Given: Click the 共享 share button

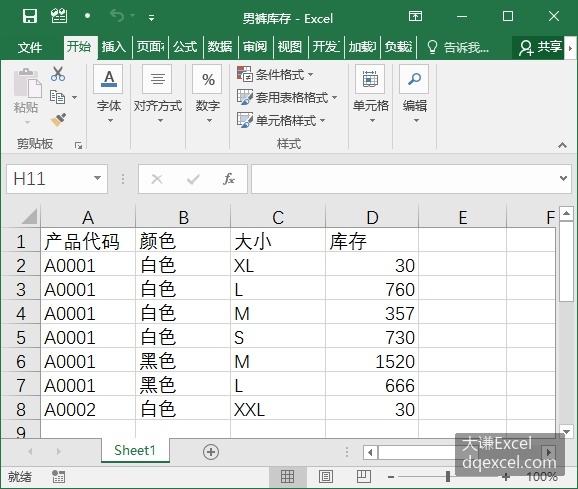Looking at the screenshot, I should click(540, 48).
